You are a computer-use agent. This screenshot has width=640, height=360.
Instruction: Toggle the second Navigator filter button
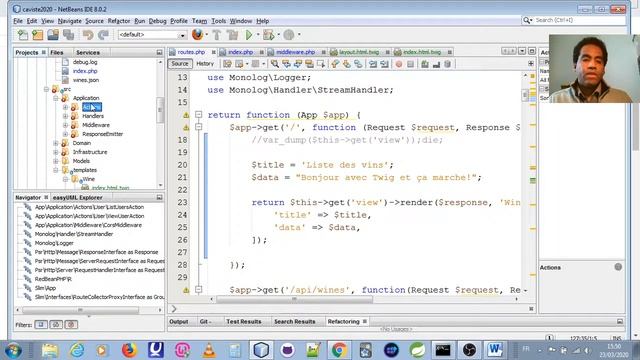tap(56, 324)
